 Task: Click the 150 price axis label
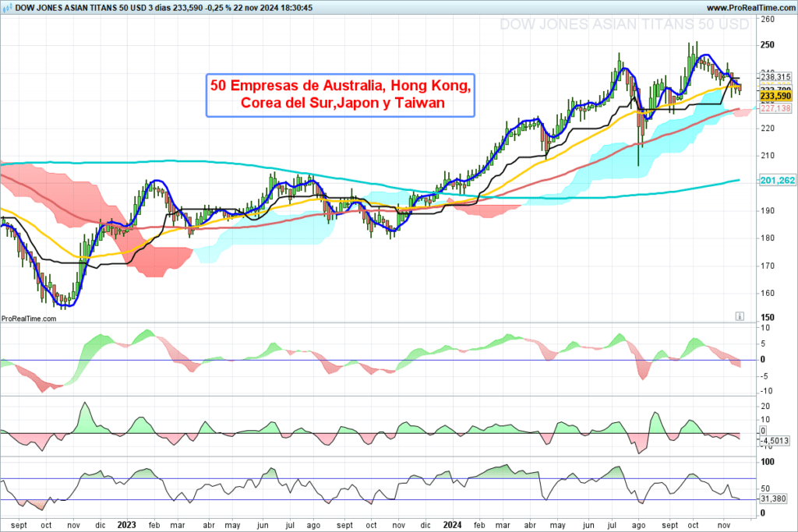pyautogui.click(x=768, y=317)
